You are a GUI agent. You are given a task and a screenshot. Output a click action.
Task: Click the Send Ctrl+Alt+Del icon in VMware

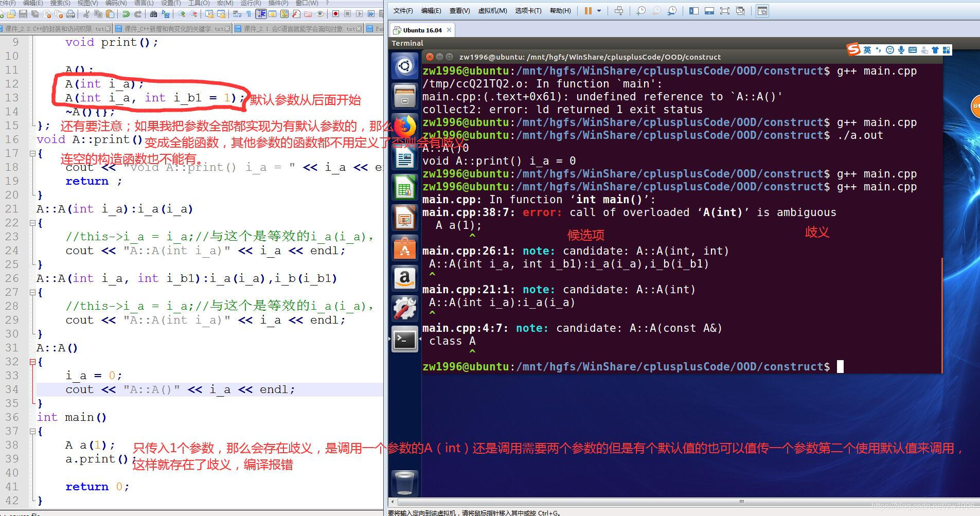[x=619, y=10]
